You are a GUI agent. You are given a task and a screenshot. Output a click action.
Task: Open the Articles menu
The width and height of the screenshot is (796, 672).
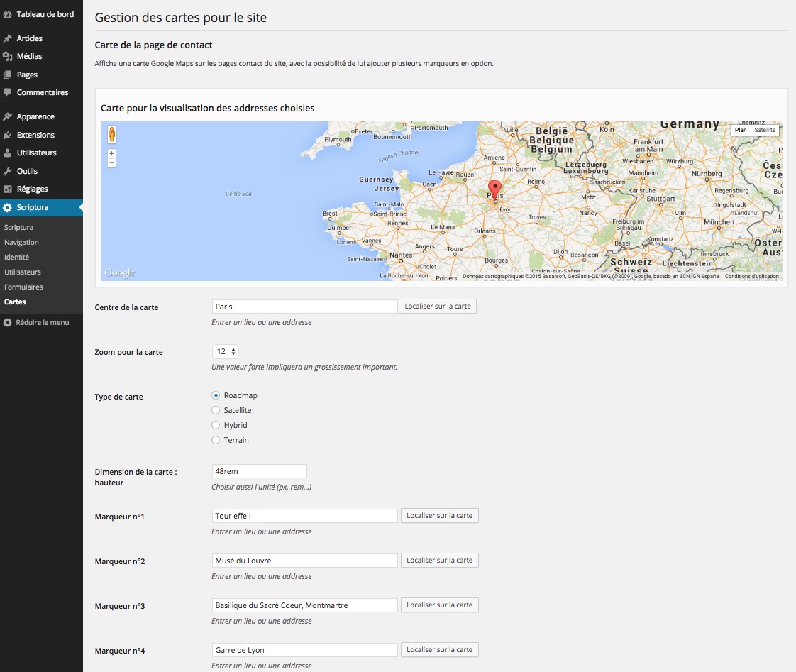tap(30, 38)
